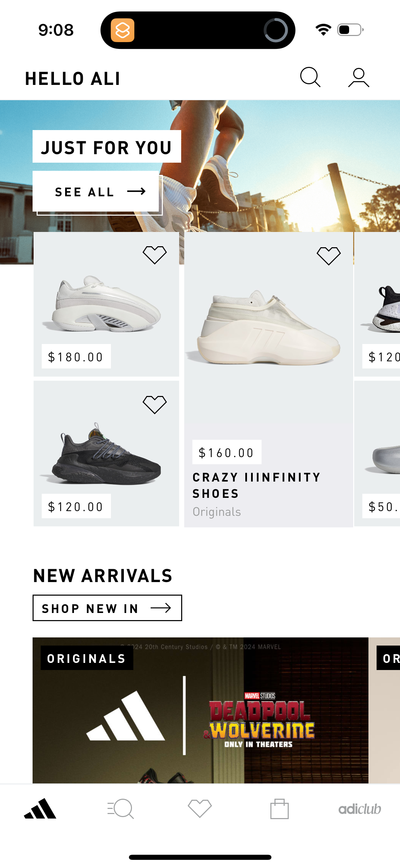Open the Deadpool & Wolverine Originals banner
This screenshot has height=868, width=400.
click(200, 717)
